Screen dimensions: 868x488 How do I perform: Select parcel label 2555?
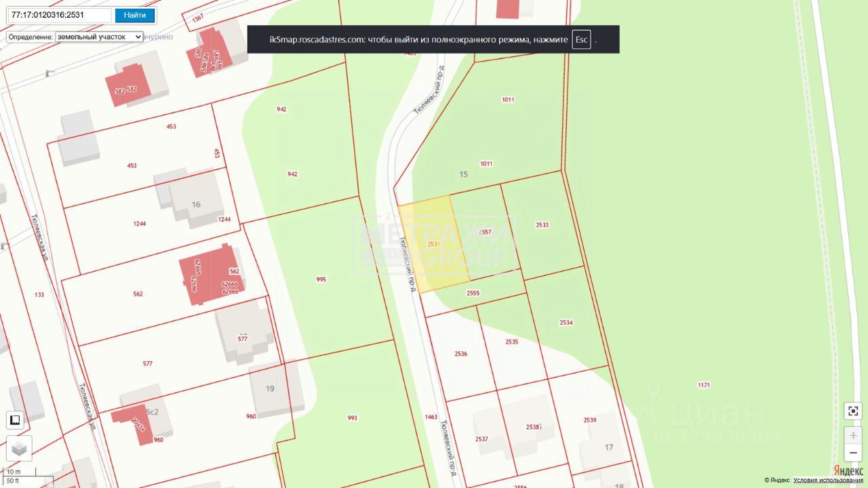coord(473,293)
